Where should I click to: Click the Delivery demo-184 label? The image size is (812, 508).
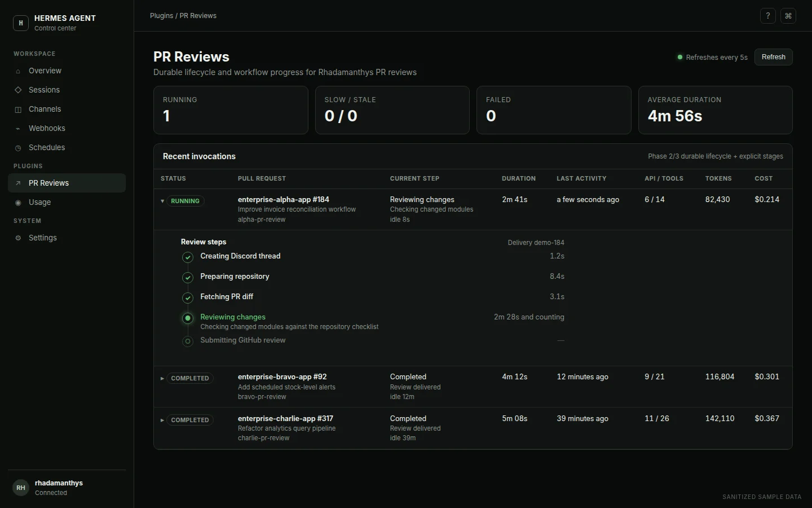coord(536,243)
